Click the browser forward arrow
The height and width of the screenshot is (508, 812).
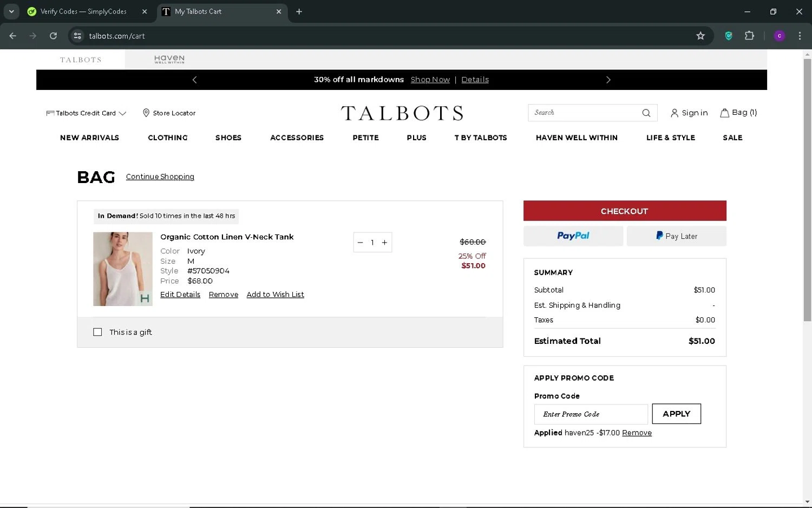click(x=33, y=36)
